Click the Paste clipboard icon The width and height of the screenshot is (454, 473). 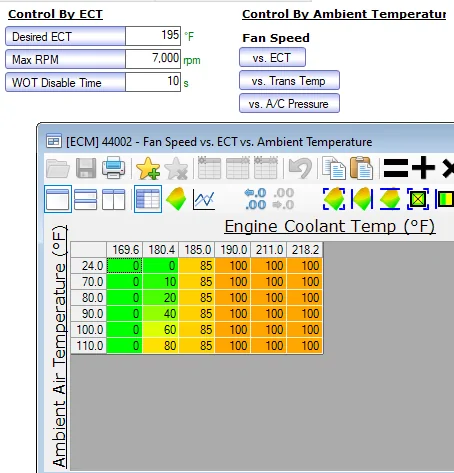[x=361, y=168]
